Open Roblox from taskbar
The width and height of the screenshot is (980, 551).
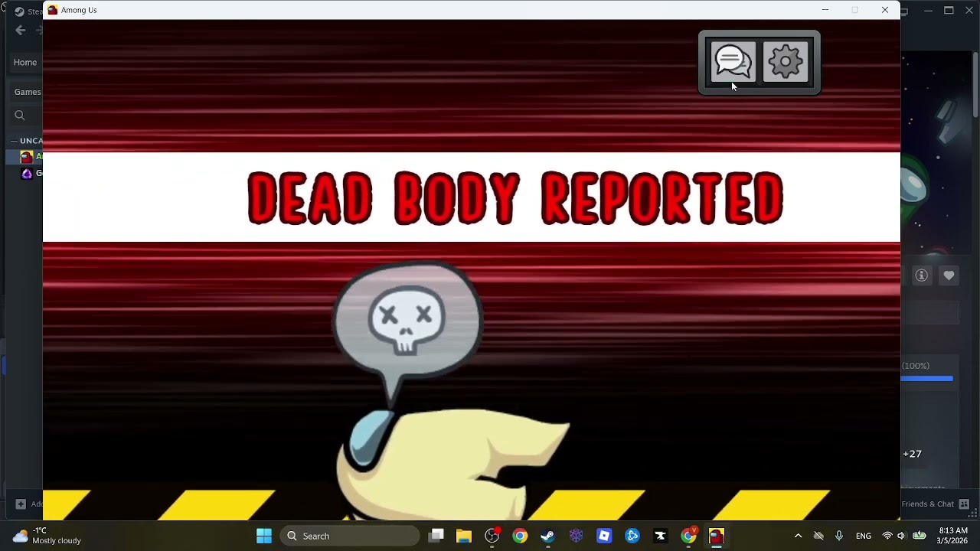click(x=604, y=536)
